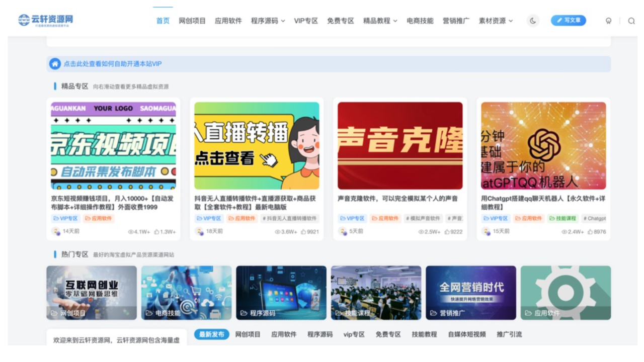Open the 声音克隆 card thumbnail
Viewport: 644px width, 362px height.
click(x=400, y=146)
